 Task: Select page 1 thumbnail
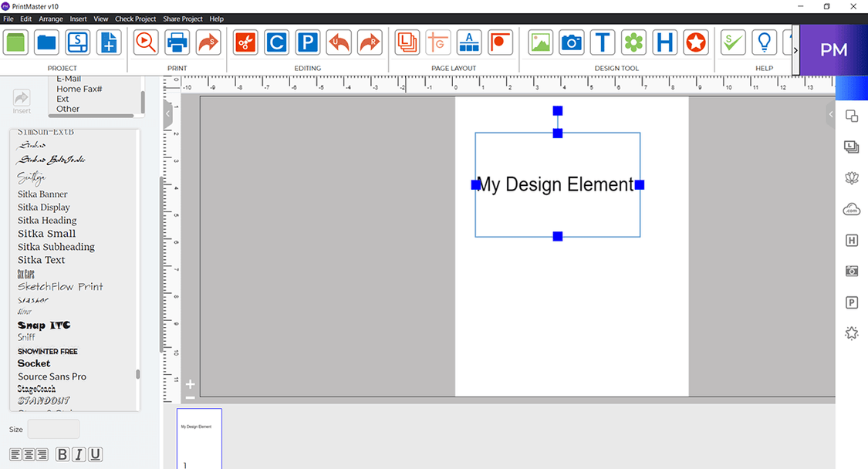199,439
